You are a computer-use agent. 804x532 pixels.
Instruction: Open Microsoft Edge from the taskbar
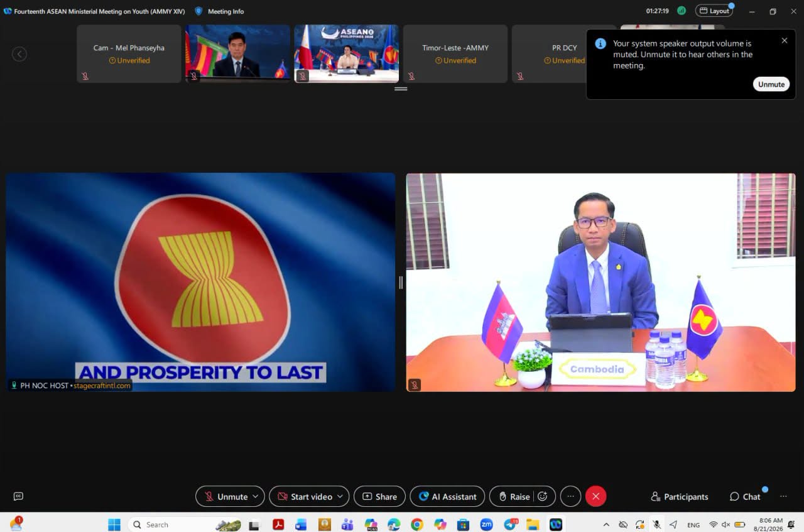click(394, 524)
